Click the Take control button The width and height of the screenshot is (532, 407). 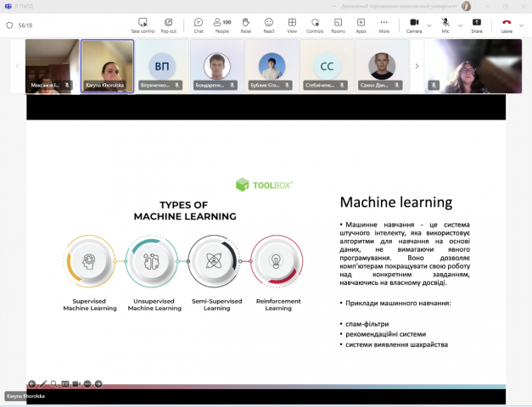[143, 25]
